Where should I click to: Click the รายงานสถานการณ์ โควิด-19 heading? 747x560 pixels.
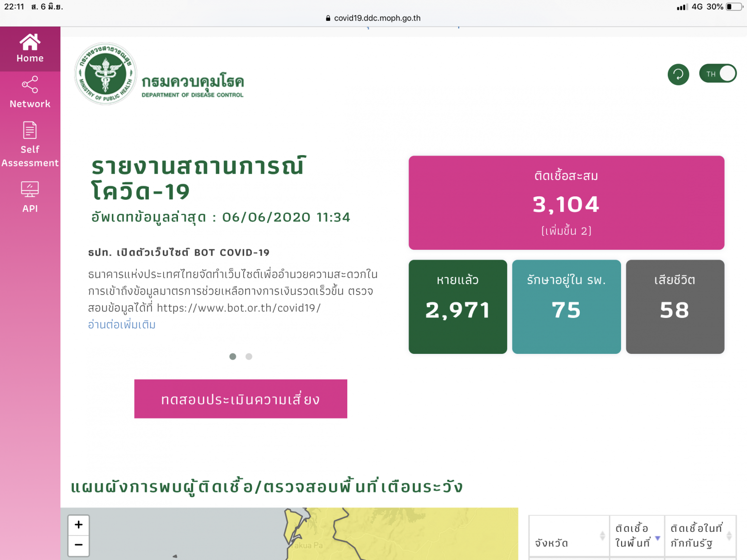coord(198,178)
